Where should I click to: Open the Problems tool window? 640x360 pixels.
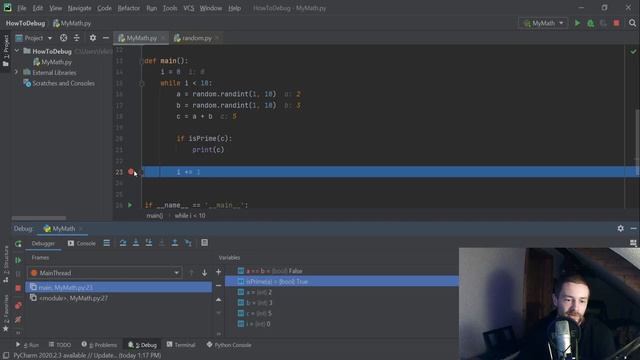click(x=99, y=345)
